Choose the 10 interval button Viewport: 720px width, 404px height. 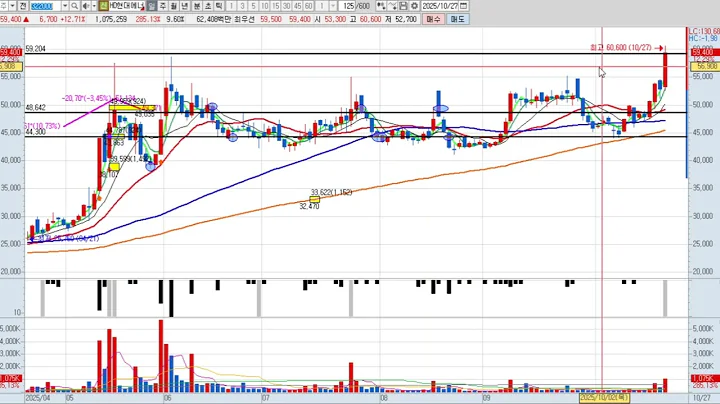point(264,6)
